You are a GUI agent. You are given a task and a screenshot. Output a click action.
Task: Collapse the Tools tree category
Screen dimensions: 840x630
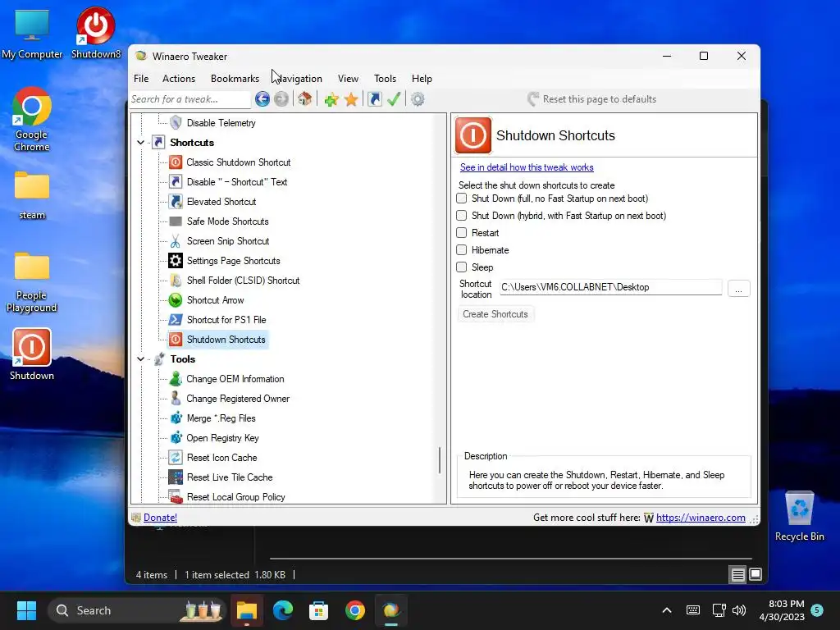tap(140, 359)
